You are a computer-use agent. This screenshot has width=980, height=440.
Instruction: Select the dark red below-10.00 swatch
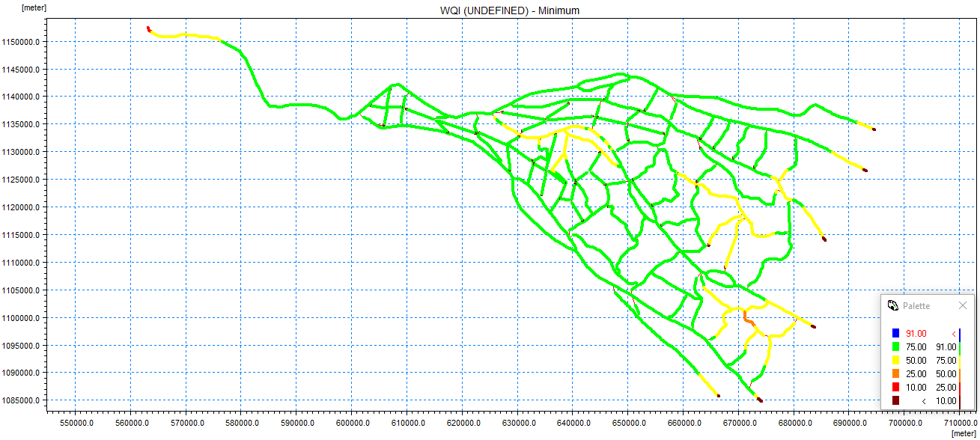coord(895,401)
